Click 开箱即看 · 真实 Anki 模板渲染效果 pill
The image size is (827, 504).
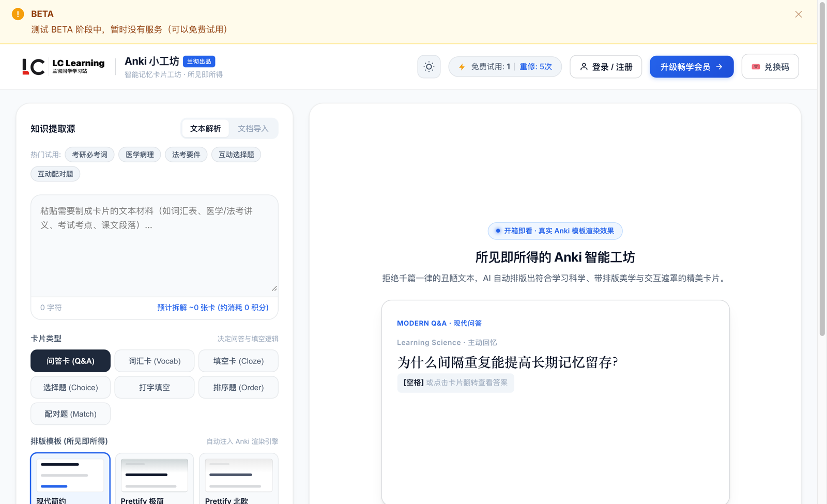pyautogui.click(x=555, y=231)
